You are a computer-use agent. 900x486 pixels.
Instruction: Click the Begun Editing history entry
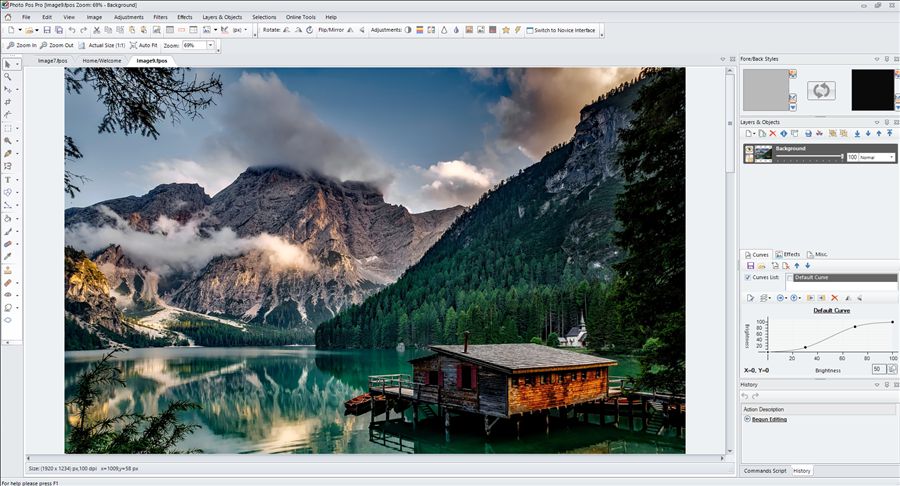click(769, 419)
